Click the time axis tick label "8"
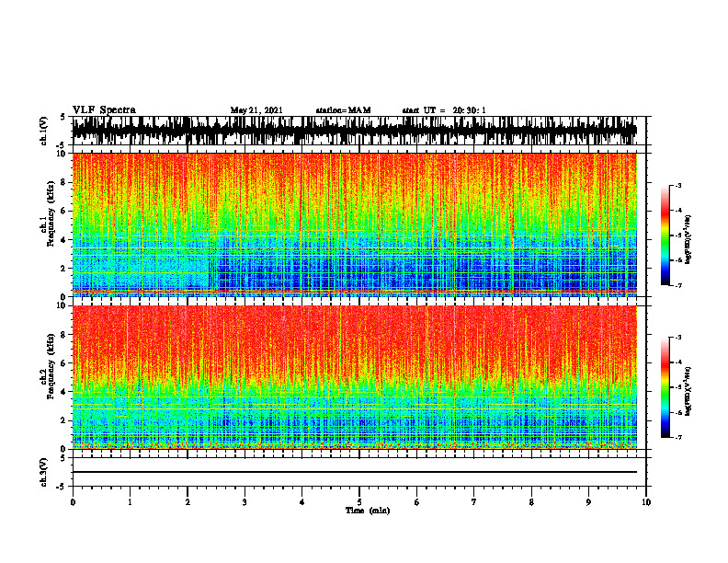The image size is (728, 563). [531, 502]
